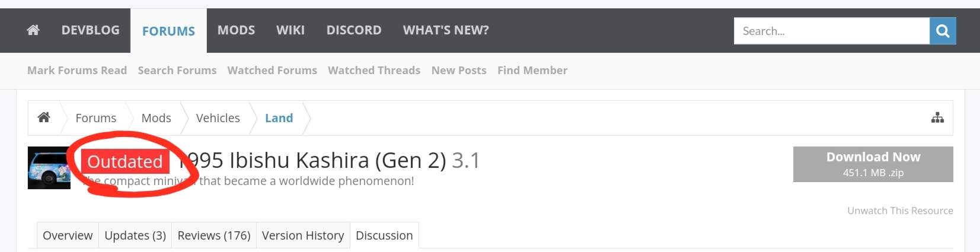Open the WHAT'S NEW? page
The width and height of the screenshot is (980, 252).
coord(446,30)
